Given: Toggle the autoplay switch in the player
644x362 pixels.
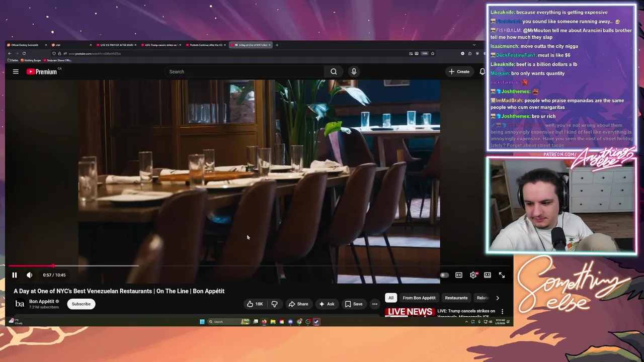Looking at the screenshot, I should coord(444,275).
